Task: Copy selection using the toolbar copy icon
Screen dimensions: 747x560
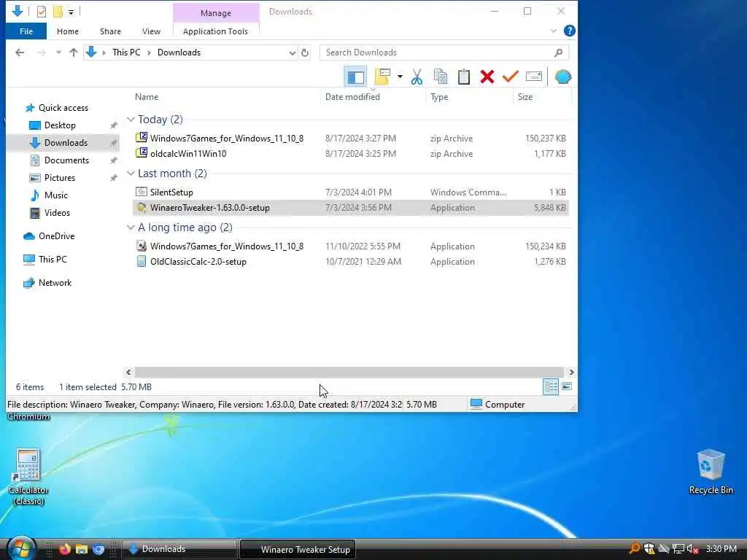Action: [440, 77]
